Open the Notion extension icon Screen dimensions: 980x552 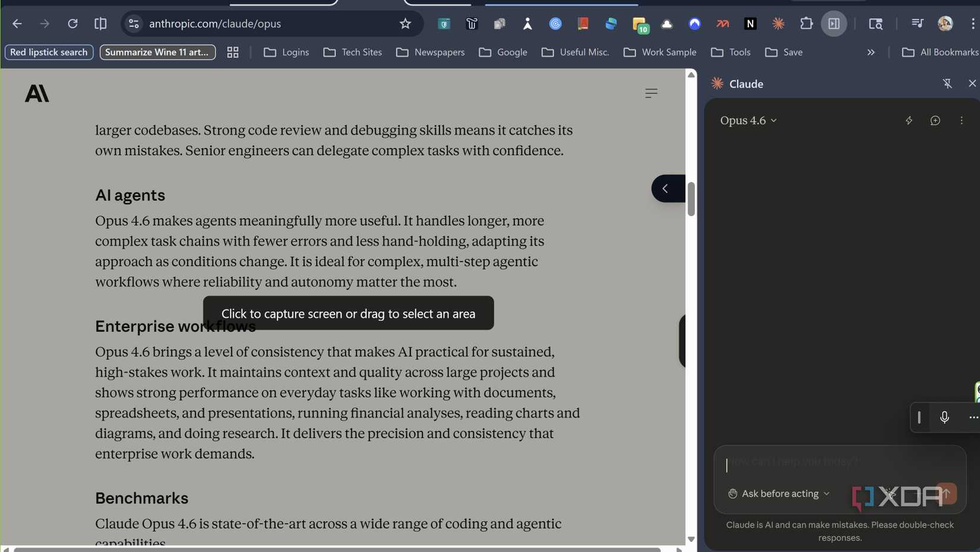(750, 24)
